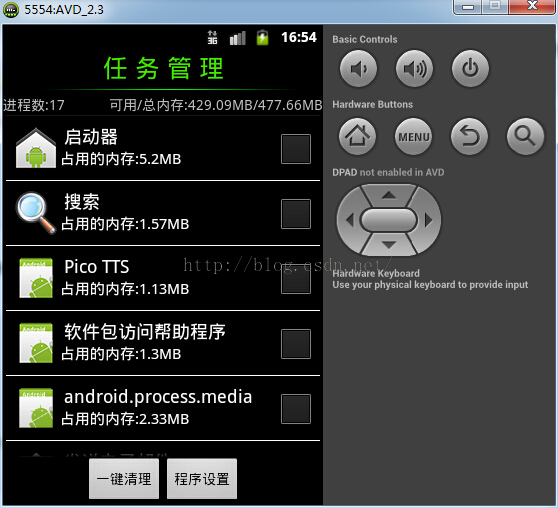Close the 5554:AVD_2.3 emulator window
The image size is (558, 508).
tap(532, 6)
